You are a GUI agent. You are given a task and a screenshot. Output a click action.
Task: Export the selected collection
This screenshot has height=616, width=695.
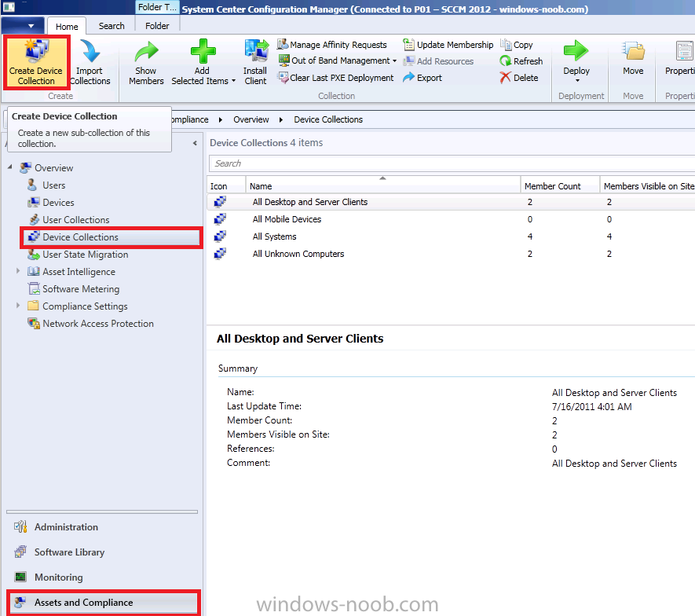click(422, 78)
